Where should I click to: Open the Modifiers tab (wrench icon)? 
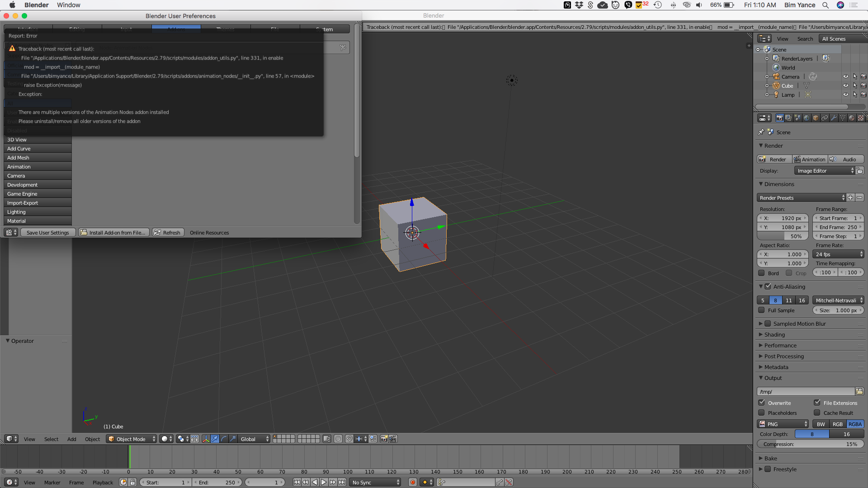click(834, 118)
